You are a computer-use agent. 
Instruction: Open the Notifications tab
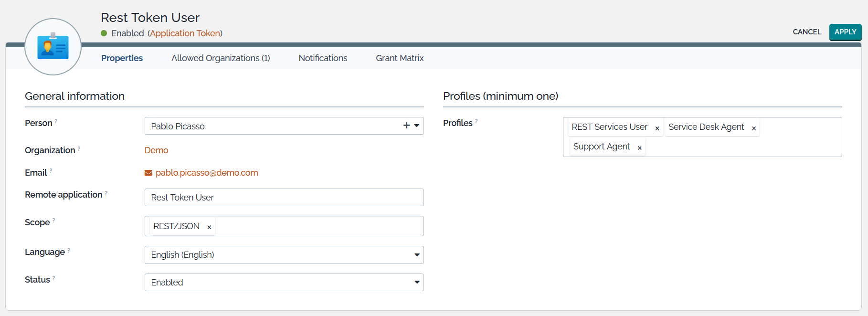pyautogui.click(x=323, y=58)
